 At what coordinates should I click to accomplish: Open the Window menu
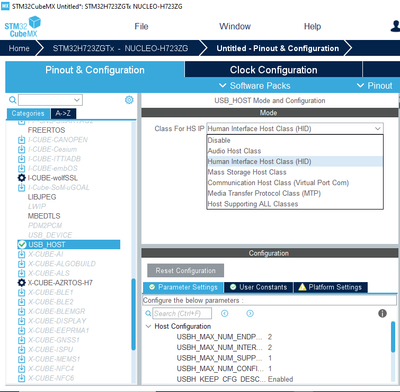point(235,26)
